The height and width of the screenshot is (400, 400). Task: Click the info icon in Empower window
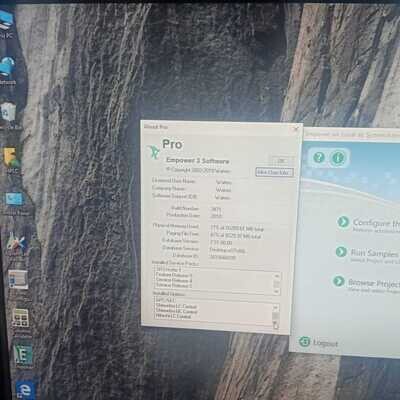pyautogui.click(x=338, y=157)
